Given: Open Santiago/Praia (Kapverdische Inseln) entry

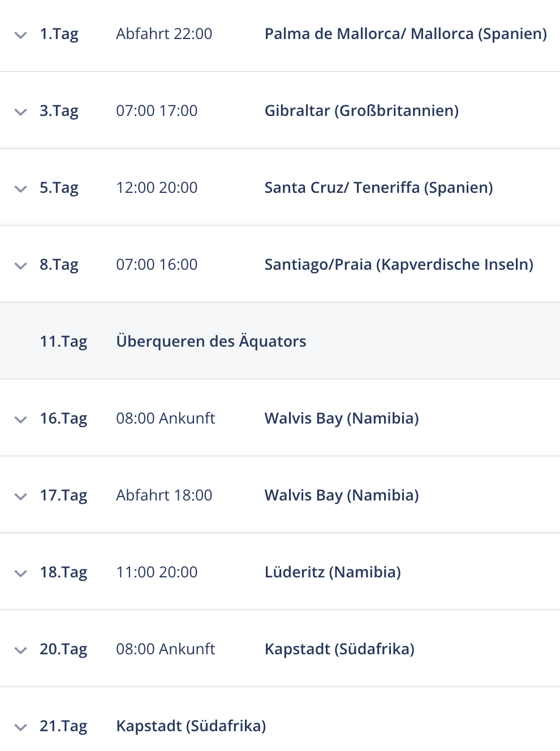Looking at the screenshot, I should coord(399,265).
